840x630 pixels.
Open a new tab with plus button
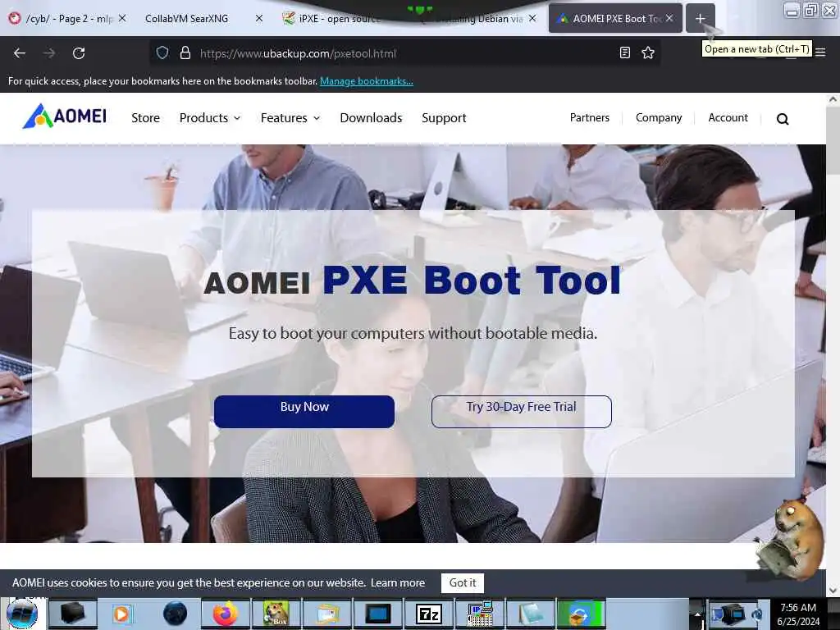pos(701,18)
